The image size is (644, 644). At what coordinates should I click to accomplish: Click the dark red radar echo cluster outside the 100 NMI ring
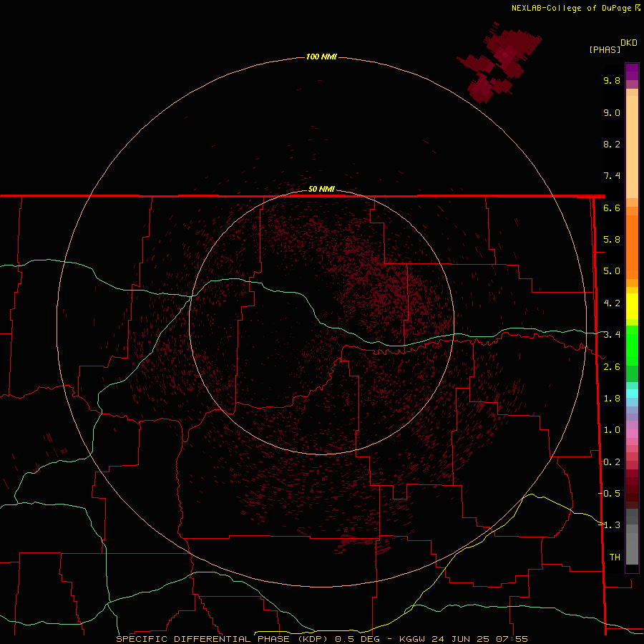(499, 62)
